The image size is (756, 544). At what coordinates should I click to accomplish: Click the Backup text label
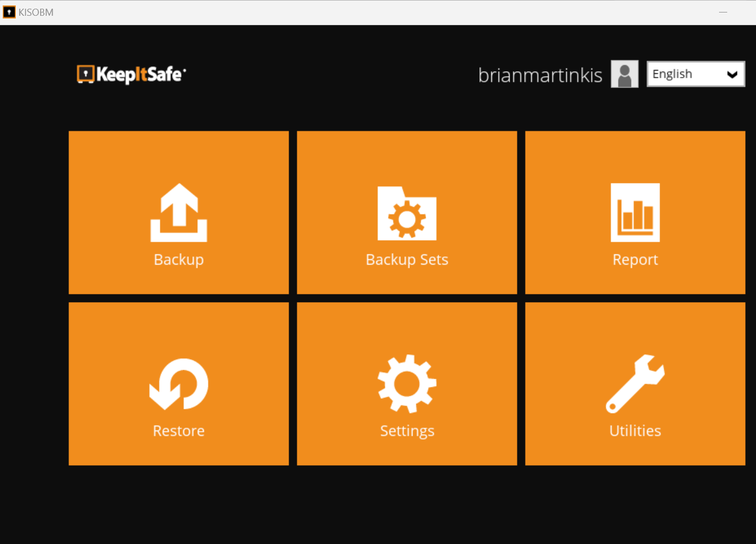178,259
